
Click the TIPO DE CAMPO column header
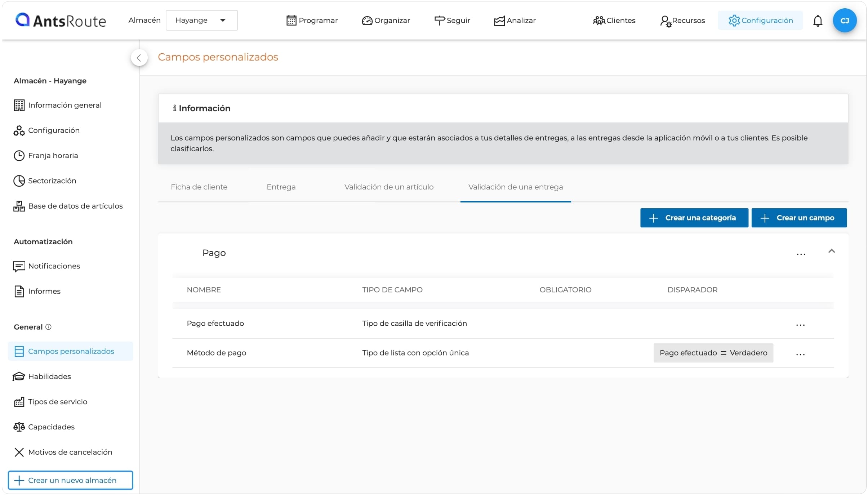click(x=392, y=290)
